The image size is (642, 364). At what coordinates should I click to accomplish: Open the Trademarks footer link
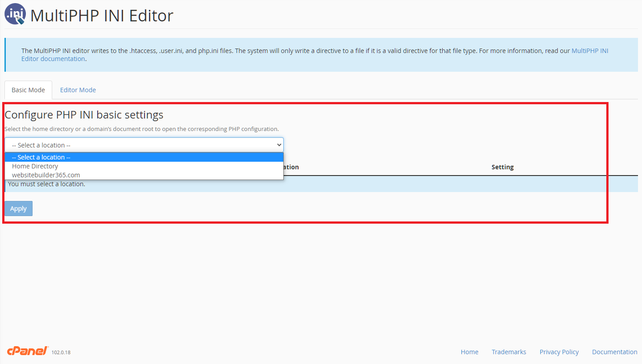pyautogui.click(x=509, y=352)
